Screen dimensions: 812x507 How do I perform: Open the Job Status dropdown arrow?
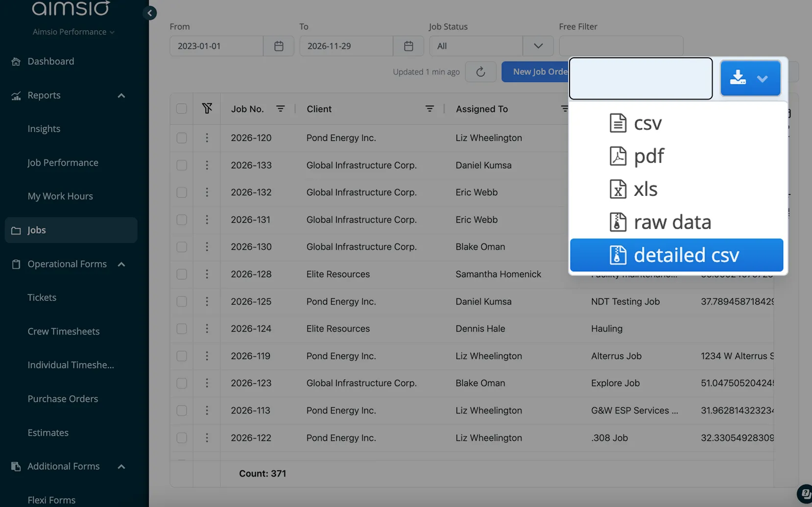(538, 46)
